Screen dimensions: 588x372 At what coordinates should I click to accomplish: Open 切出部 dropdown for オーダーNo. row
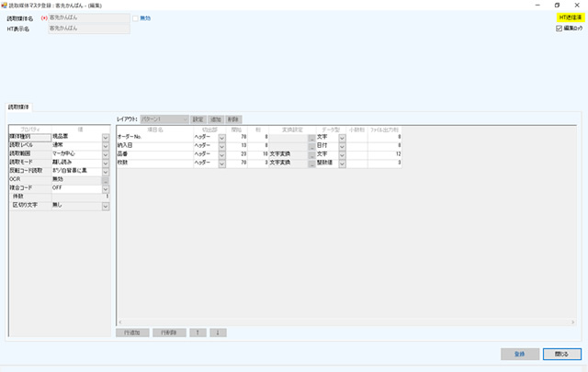[x=222, y=136]
